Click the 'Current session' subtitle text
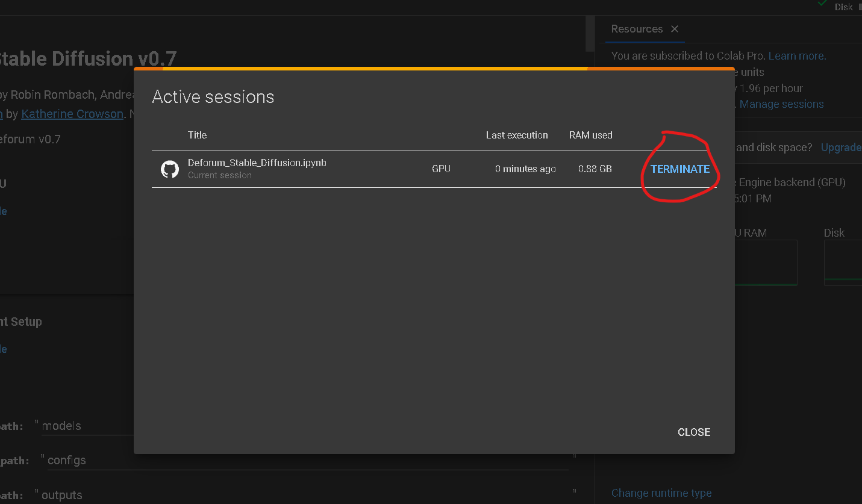The height and width of the screenshot is (504, 862). tap(220, 175)
